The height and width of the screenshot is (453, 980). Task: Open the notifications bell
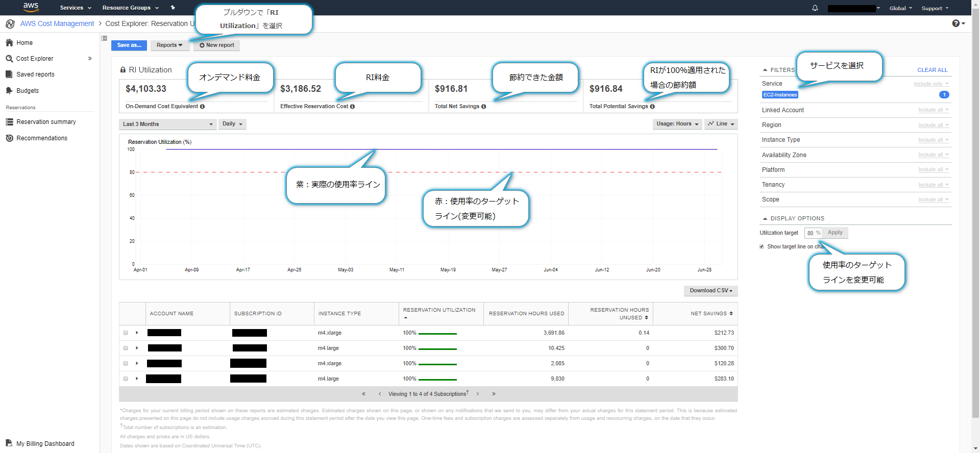point(815,8)
